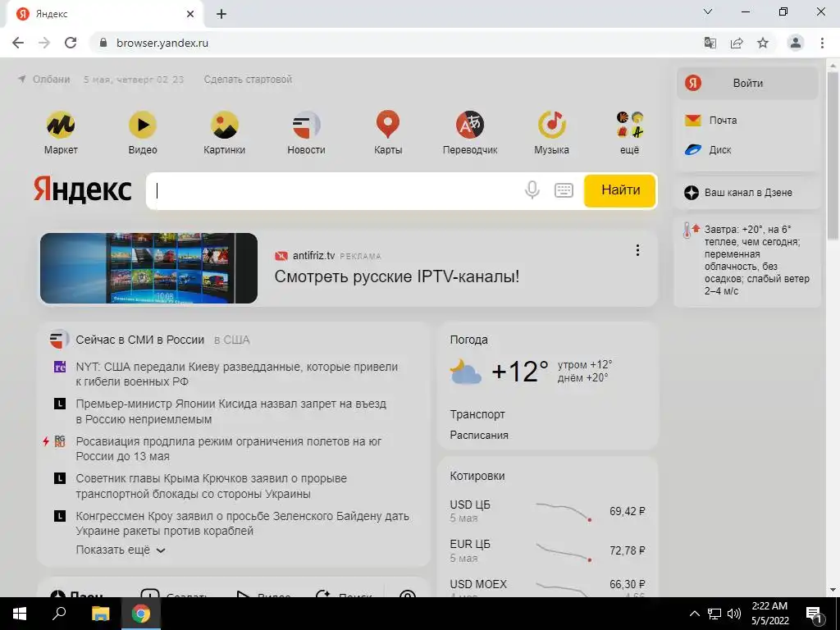Open ad options three-dot menu
The height and width of the screenshot is (630, 840).
tap(637, 250)
